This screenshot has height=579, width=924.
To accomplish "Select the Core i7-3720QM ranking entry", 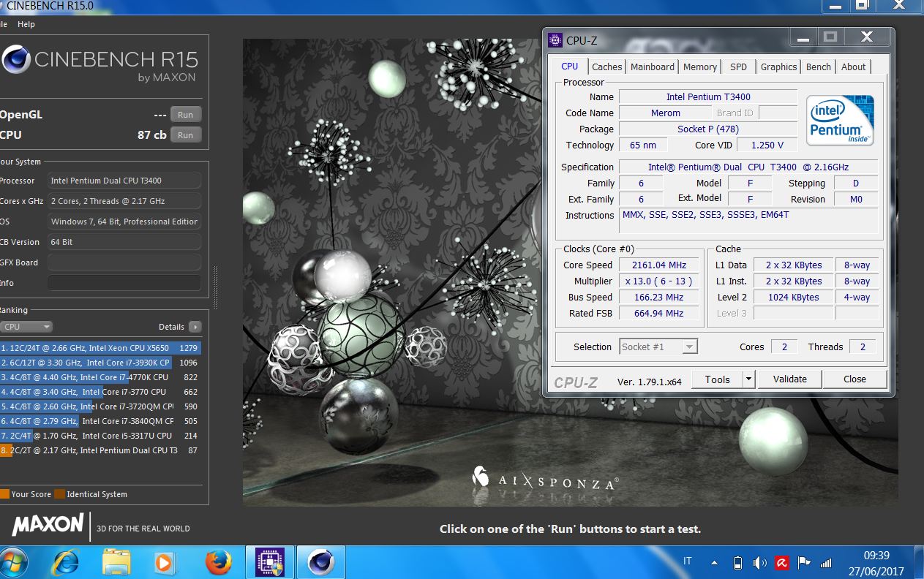I will [100, 406].
